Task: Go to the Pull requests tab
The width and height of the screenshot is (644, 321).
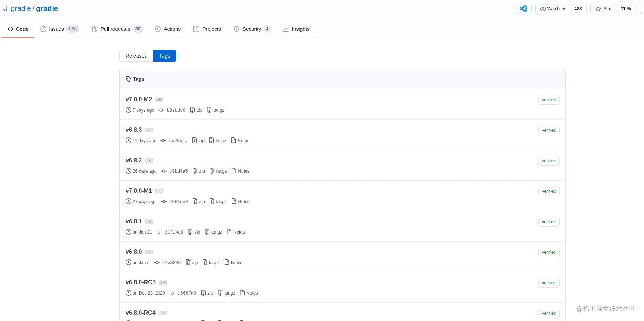Action: [117, 29]
